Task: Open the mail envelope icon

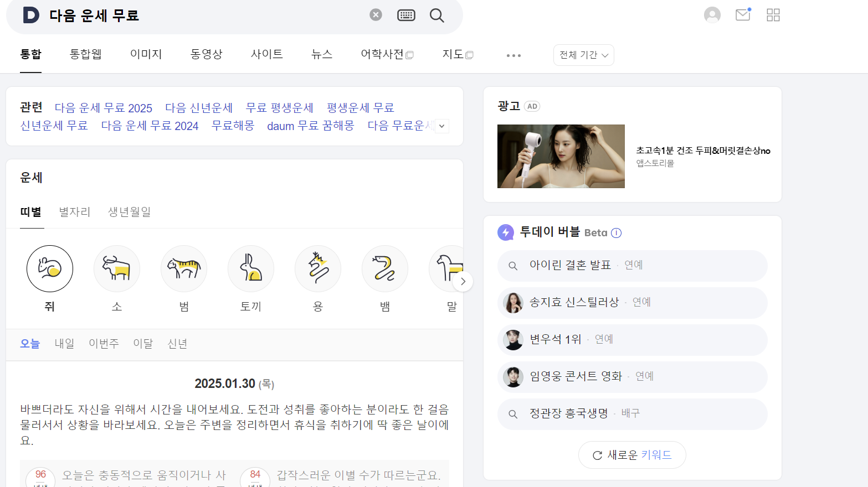Action: click(x=743, y=15)
